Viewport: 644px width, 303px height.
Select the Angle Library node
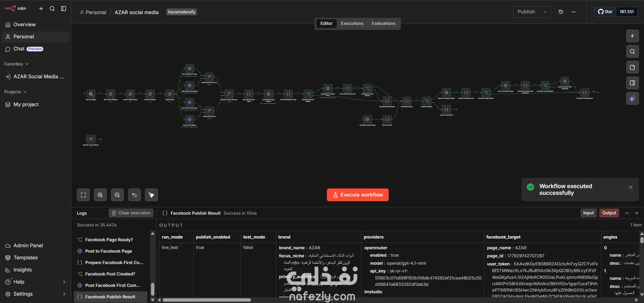point(170,94)
